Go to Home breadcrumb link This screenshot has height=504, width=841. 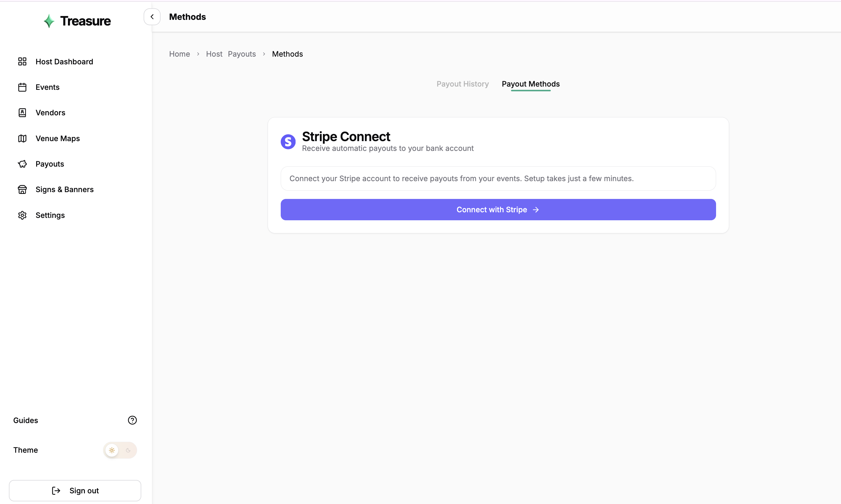point(180,54)
